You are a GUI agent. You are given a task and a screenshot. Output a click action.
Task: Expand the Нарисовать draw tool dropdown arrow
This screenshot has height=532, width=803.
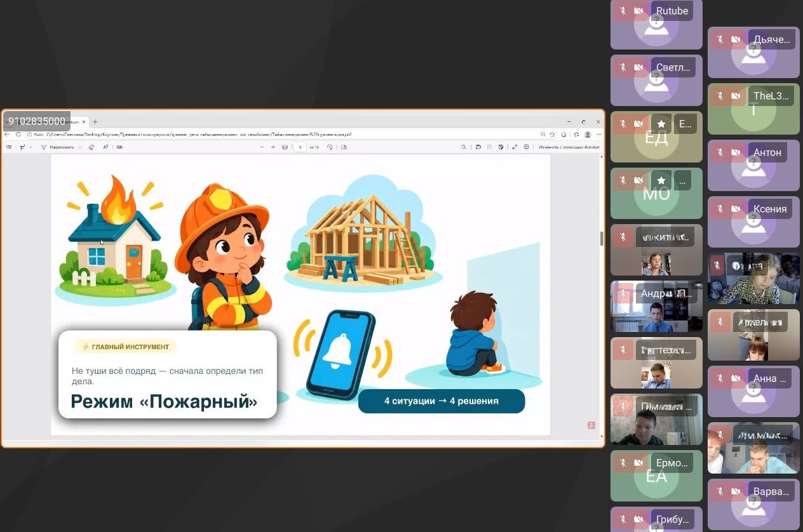click(80, 147)
